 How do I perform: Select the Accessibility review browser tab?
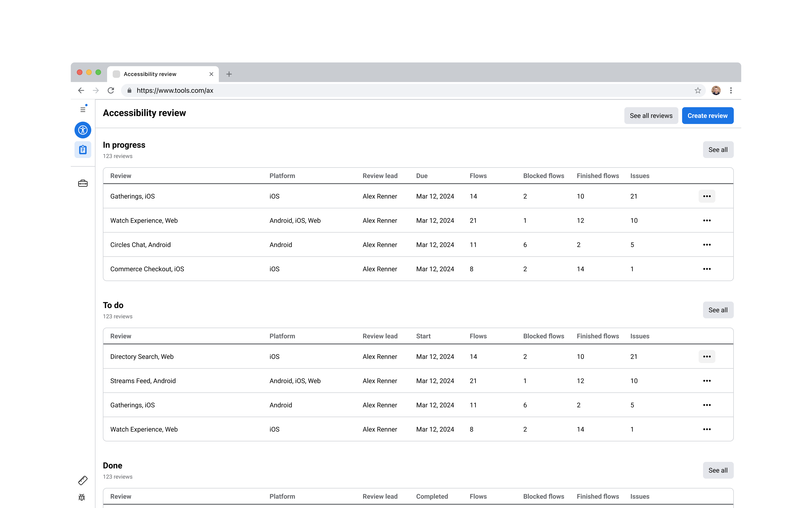point(163,74)
